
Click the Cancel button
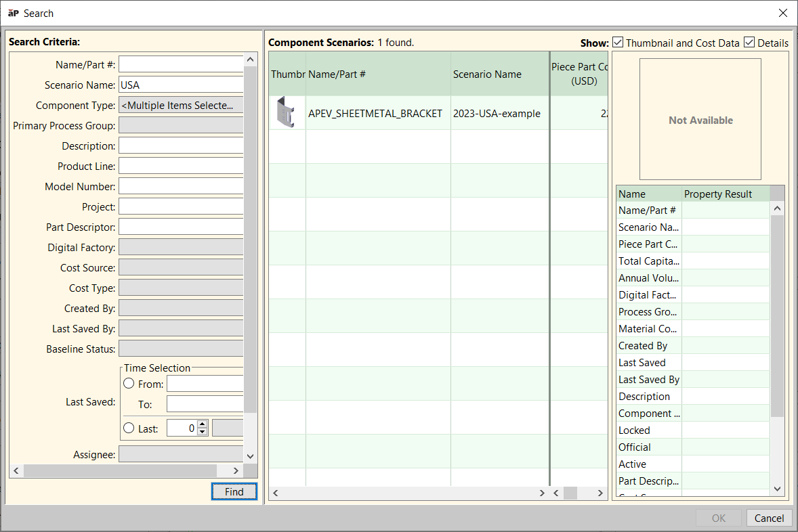pos(769,518)
